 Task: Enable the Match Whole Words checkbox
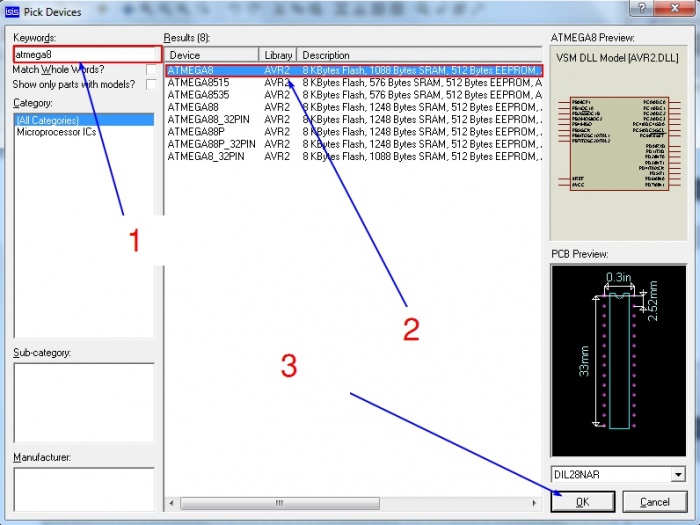[x=151, y=70]
